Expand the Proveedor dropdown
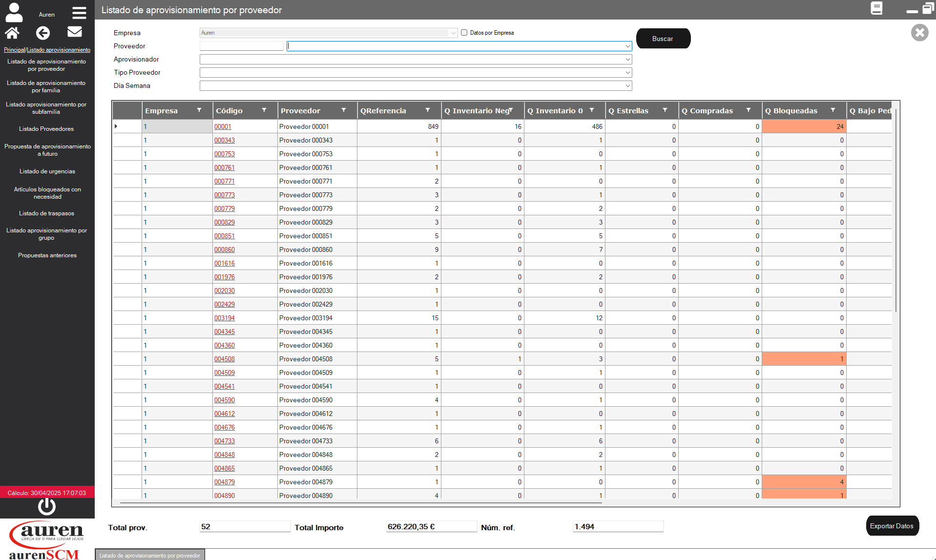This screenshot has height=560, width=936. 627,46
